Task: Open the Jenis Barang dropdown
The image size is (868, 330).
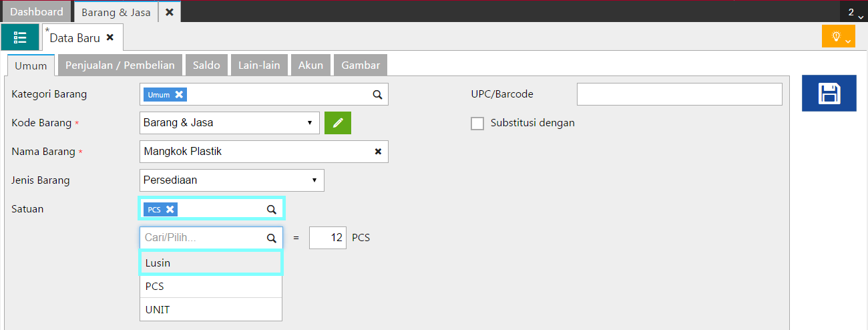Action: pyautogui.click(x=314, y=180)
